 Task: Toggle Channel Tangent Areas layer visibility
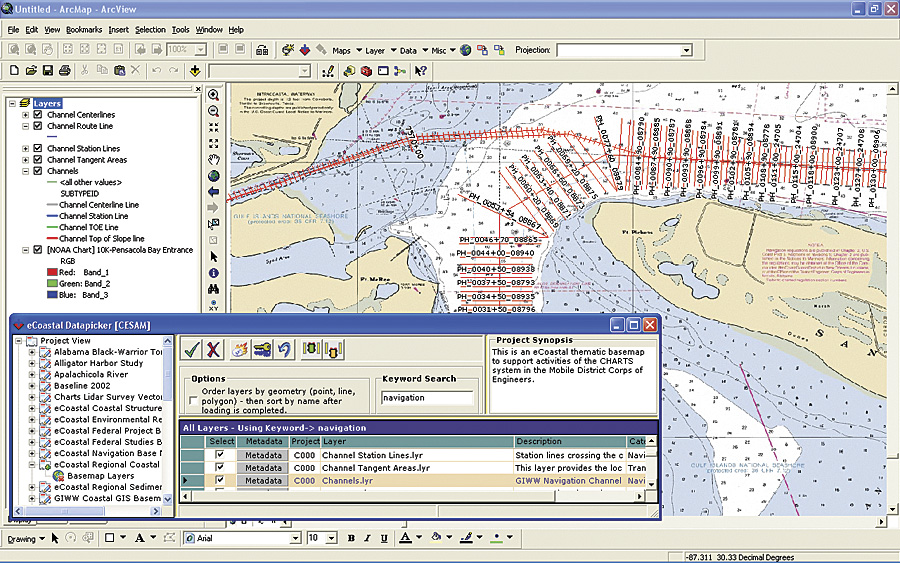[x=38, y=160]
